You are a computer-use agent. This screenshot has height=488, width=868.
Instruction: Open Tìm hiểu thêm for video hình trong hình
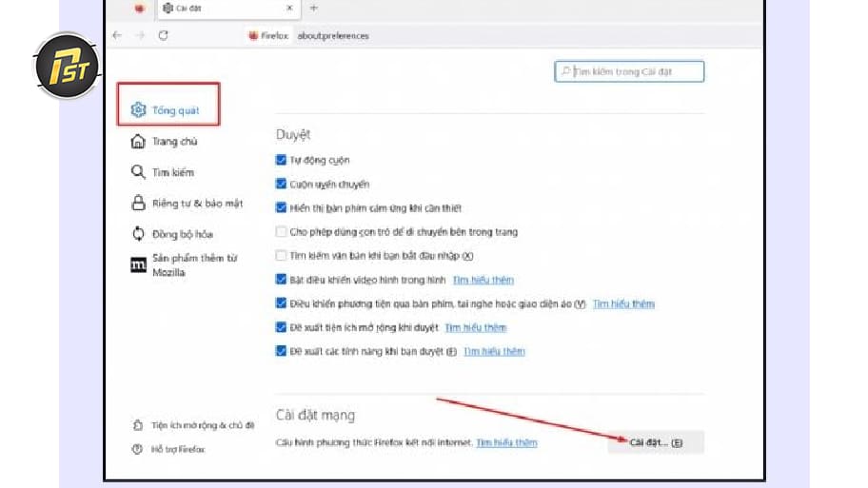coord(483,280)
